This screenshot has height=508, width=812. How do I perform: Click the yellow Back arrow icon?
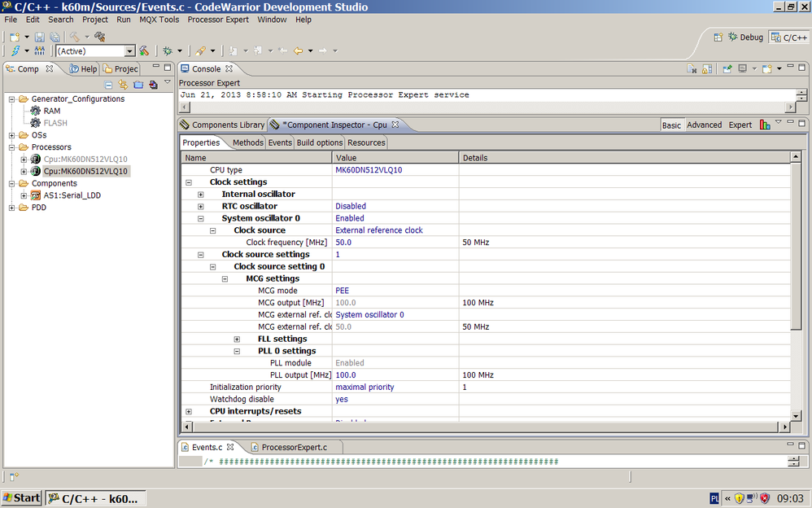tap(299, 50)
